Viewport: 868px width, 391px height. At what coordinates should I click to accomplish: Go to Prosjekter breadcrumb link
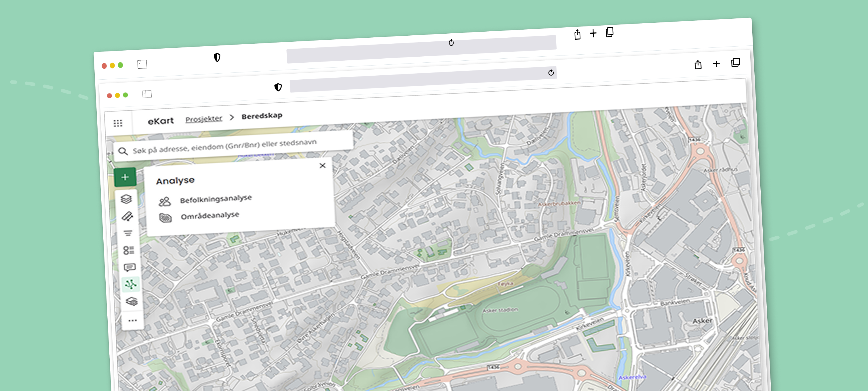(x=204, y=118)
